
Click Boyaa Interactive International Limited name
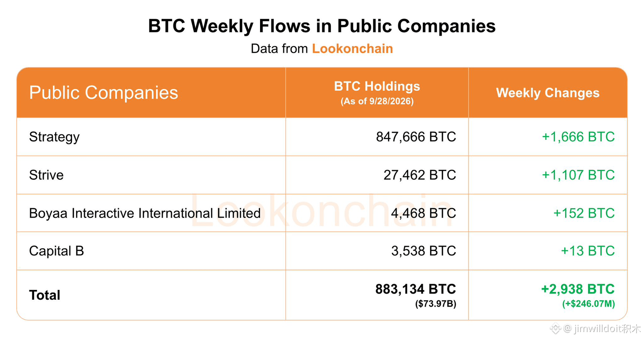145,213
